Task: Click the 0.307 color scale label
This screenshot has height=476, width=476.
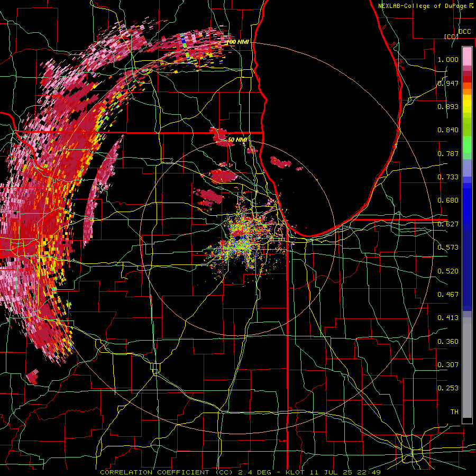Action: tap(448, 364)
